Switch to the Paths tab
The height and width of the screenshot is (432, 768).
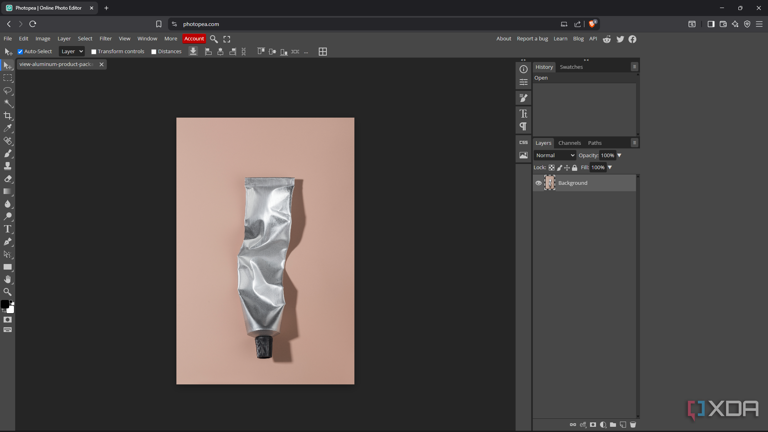(595, 143)
